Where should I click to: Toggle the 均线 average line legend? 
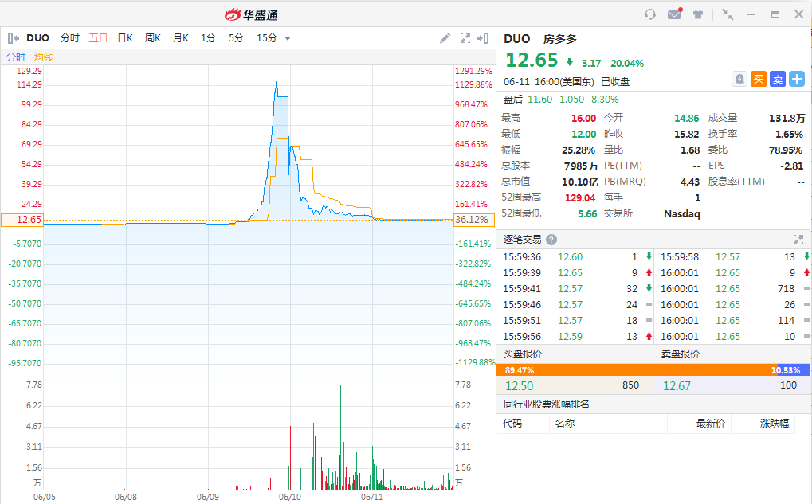point(44,57)
